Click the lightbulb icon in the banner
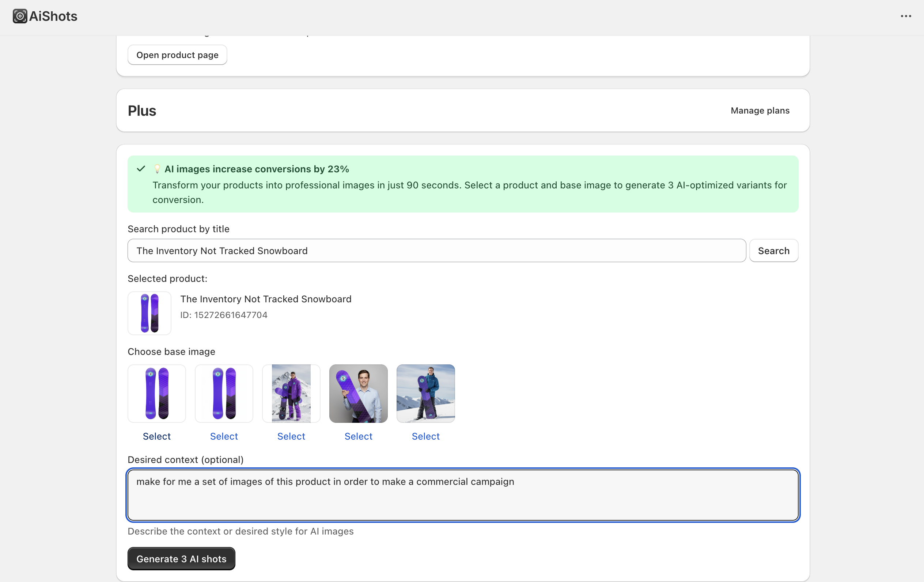Viewport: 924px width, 582px height. [x=157, y=169]
